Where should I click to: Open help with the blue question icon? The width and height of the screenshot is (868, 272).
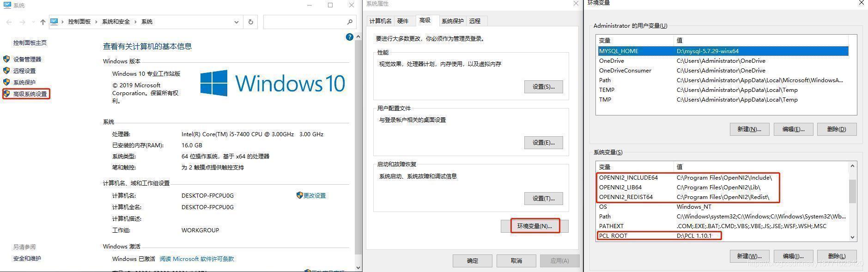pos(350,37)
